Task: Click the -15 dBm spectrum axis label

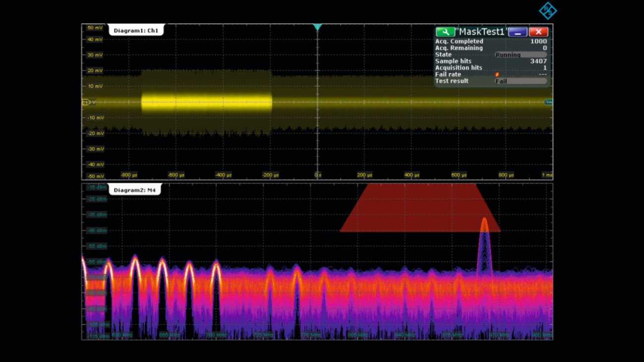Action: point(97,187)
